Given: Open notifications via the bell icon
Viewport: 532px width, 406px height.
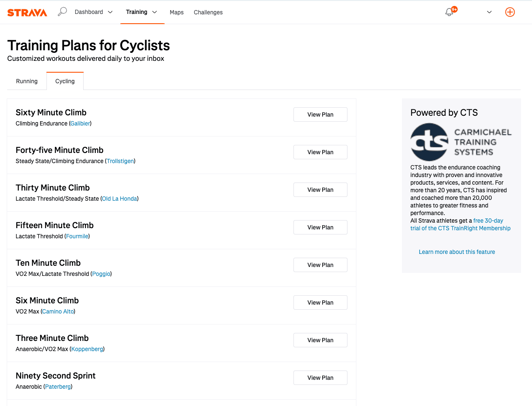Looking at the screenshot, I should tap(448, 12).
